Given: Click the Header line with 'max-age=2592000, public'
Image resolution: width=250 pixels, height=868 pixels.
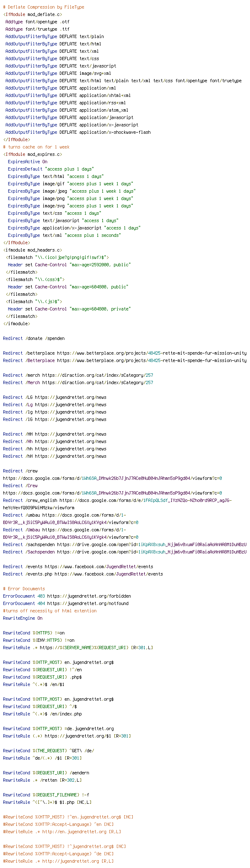Looking at the screenshot, I should [x=69, y=265].
